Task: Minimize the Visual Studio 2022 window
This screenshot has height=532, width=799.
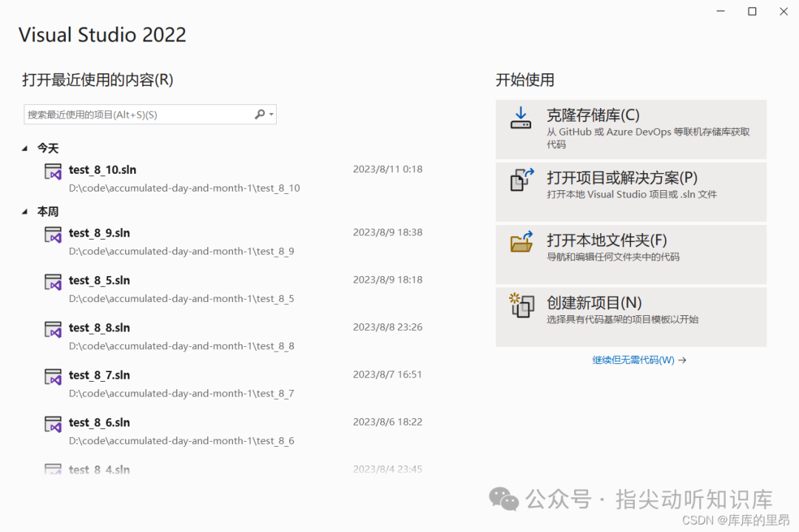Action: (x=721, y=11)
